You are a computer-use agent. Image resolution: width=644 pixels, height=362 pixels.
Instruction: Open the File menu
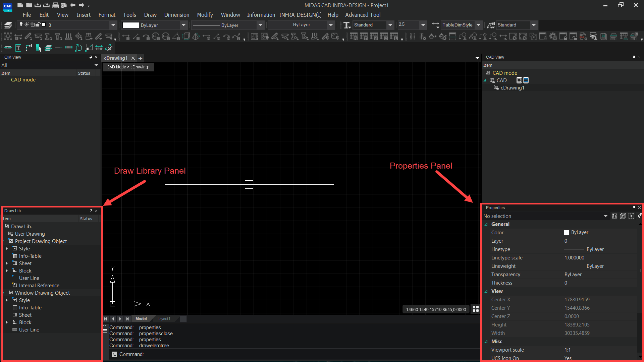[27, 15]
